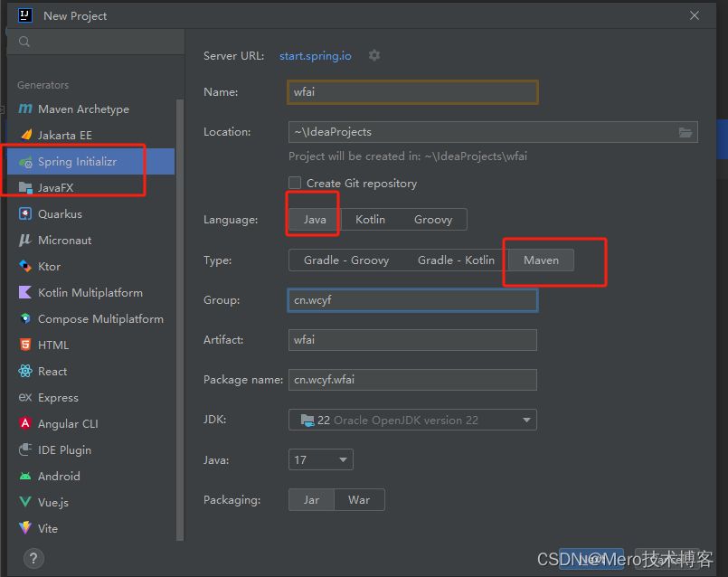The image size is (728, 577).
Task: Select the Compose Multiplatform list entry text
Action: (100, 319)
